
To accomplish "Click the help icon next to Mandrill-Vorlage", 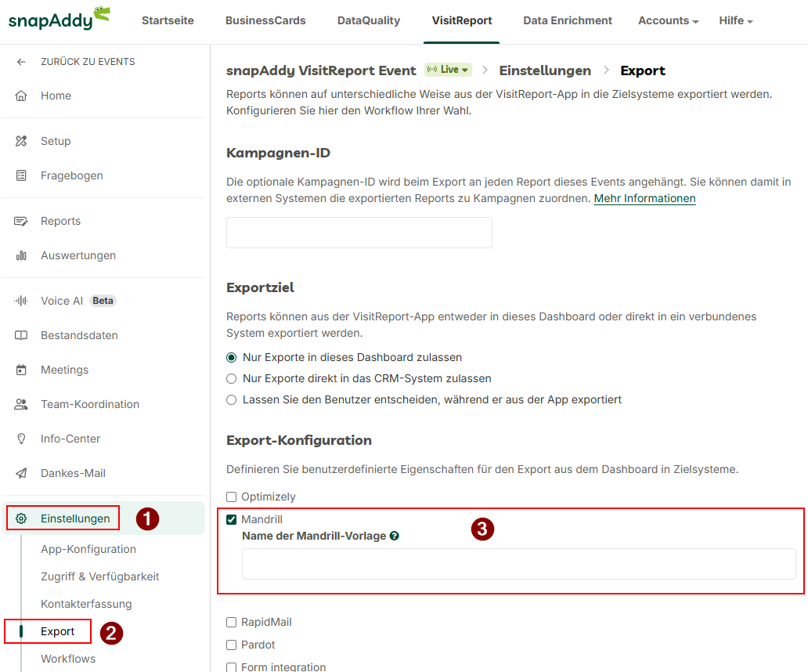I will [x=394, y=536].
